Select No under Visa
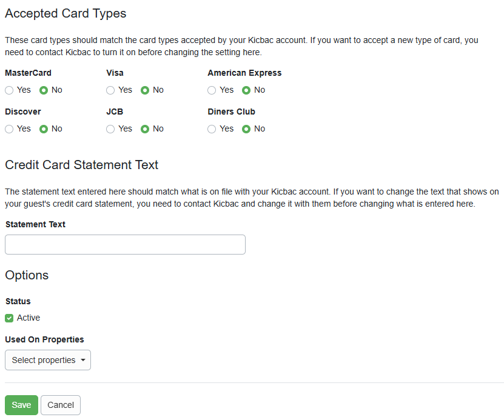The width and height of the screenshot is (504, 420). click(144, 90)
